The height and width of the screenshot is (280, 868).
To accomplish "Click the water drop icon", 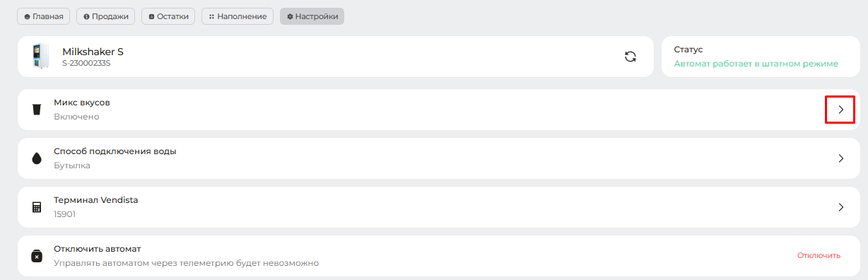I will (x=37, y=158).
